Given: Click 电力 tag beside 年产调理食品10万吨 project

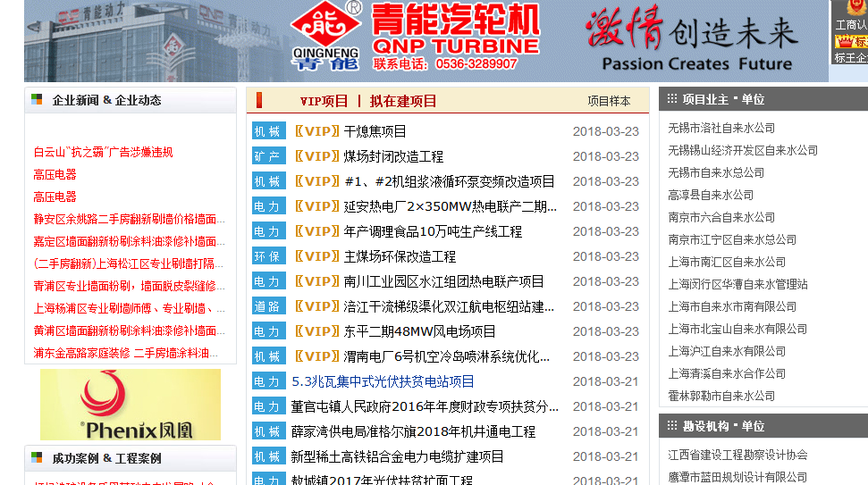Looking at the screenshot, I should 268,231.
